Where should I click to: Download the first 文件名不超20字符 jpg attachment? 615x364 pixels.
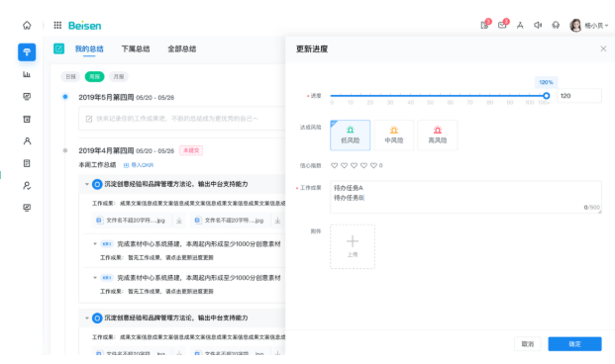[x=179, y=221]
